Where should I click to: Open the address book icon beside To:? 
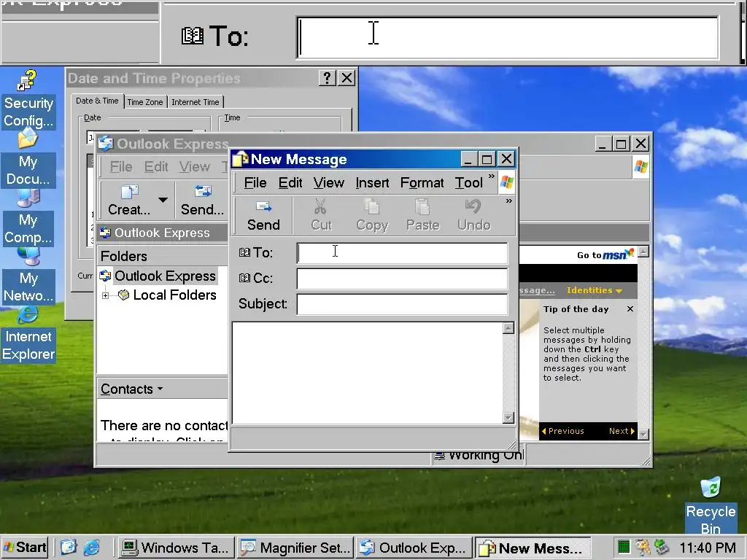coord(244,253)
